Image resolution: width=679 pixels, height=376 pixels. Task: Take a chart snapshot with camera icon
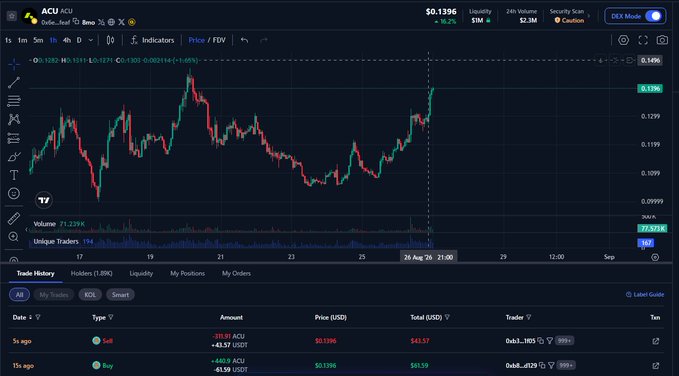[662, 40]
